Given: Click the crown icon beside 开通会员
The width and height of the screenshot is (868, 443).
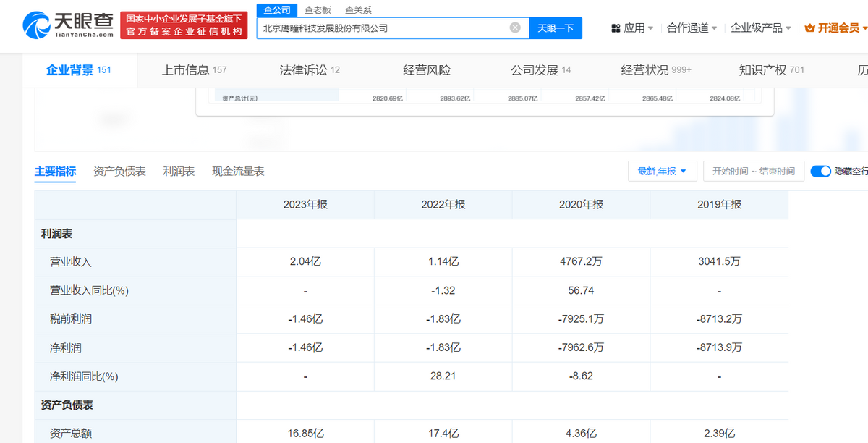Looking at the screenshot, I should pos(810,28).
